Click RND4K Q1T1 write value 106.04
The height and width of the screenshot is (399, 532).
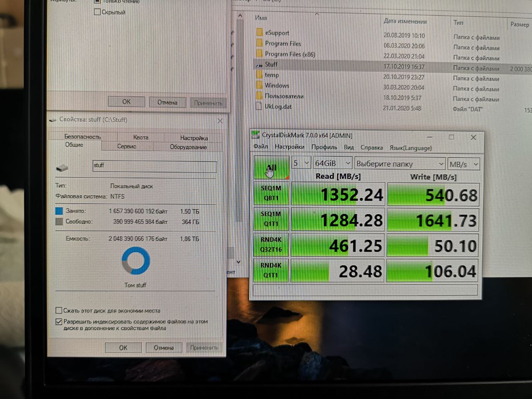[x=432, y=271]
